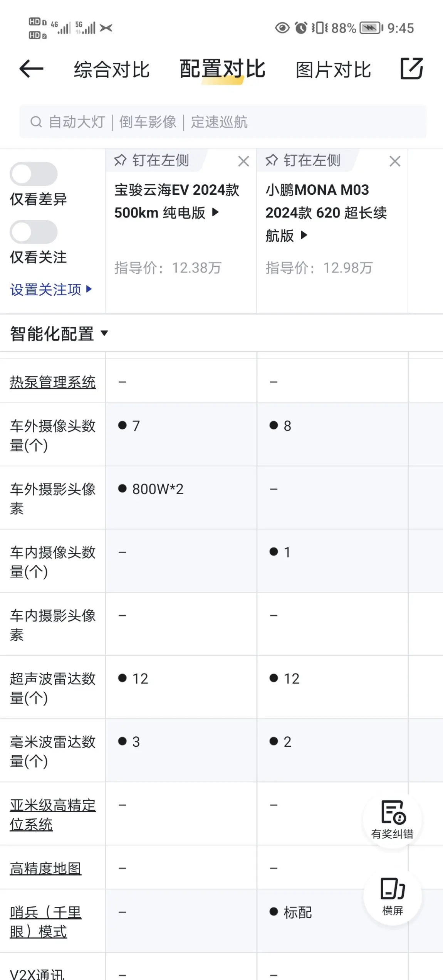Tap the 哨兵（千里眼）模式 term link

[x=45, y=922]
